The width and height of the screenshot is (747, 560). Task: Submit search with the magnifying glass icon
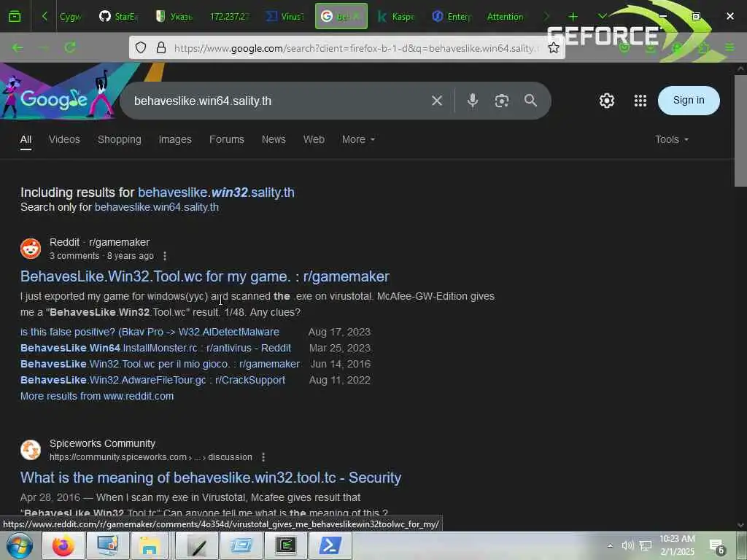(x=531, y=101)
